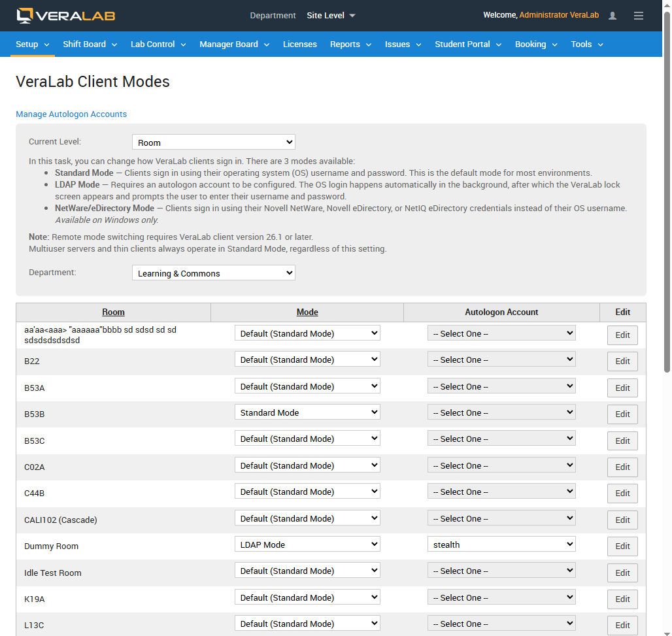Open the Mode dropdown for room B53C
672x636 pixels.
(x=307, y=439)
